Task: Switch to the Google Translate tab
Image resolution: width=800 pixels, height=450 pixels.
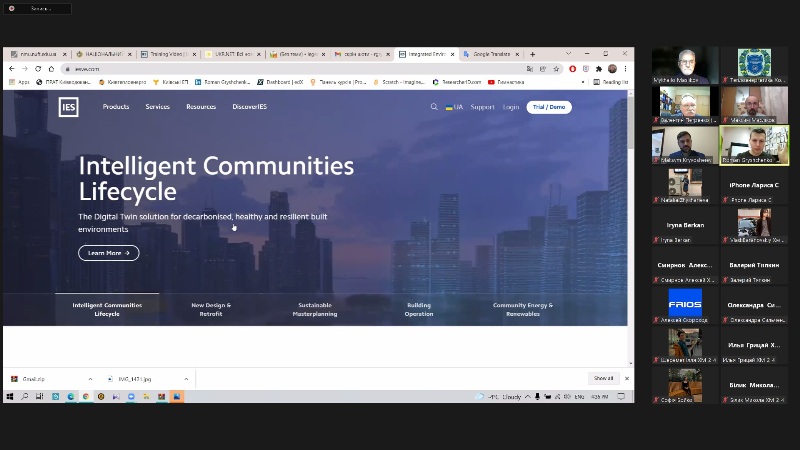Action: coord(490,54)
